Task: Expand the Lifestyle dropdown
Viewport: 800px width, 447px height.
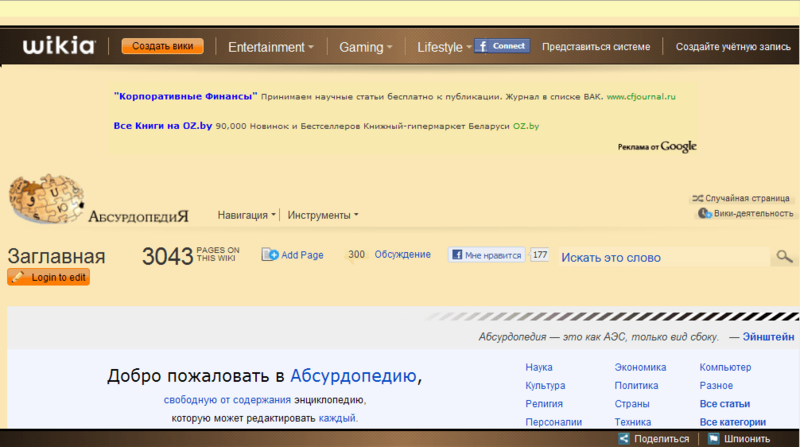Action: click(444, 47)
